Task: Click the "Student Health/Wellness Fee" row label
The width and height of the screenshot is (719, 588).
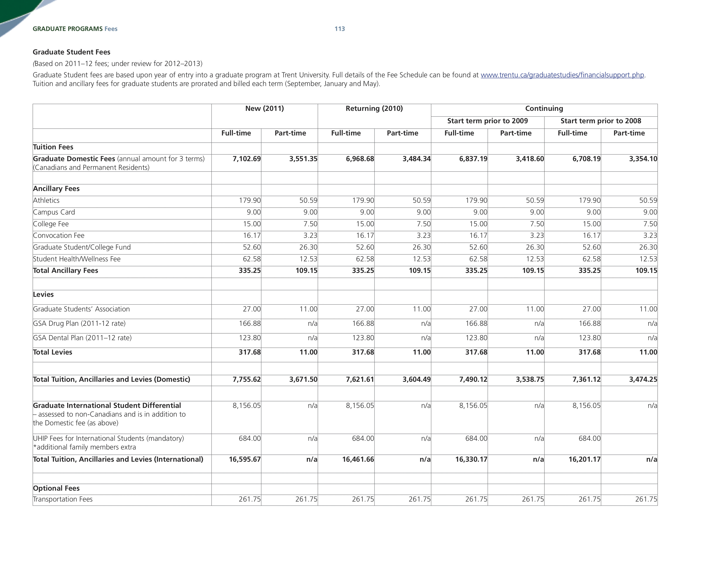Action: (76, 259)
